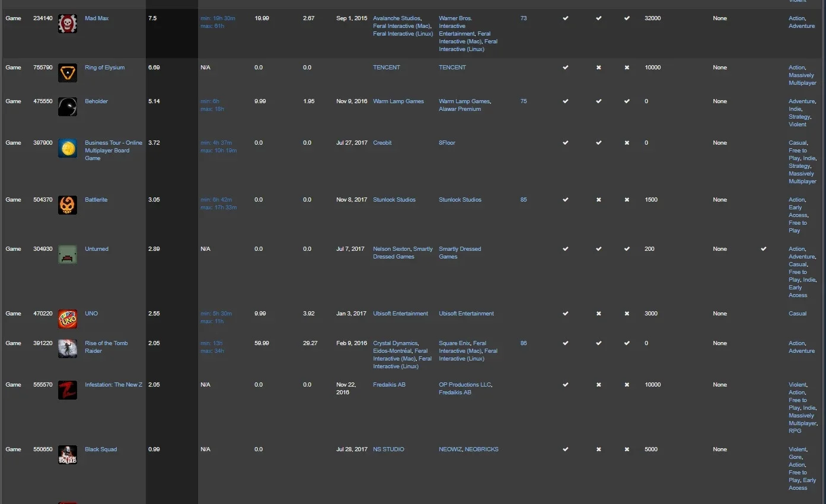Viewport: 826px width, 504px height.
Task: Click Beholder playtime min 6h
Action: click(210, 101)
